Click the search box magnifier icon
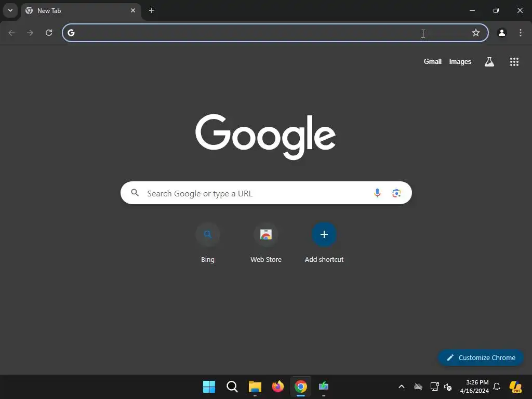This screenshot has height=399, width=532. point(135,193)
